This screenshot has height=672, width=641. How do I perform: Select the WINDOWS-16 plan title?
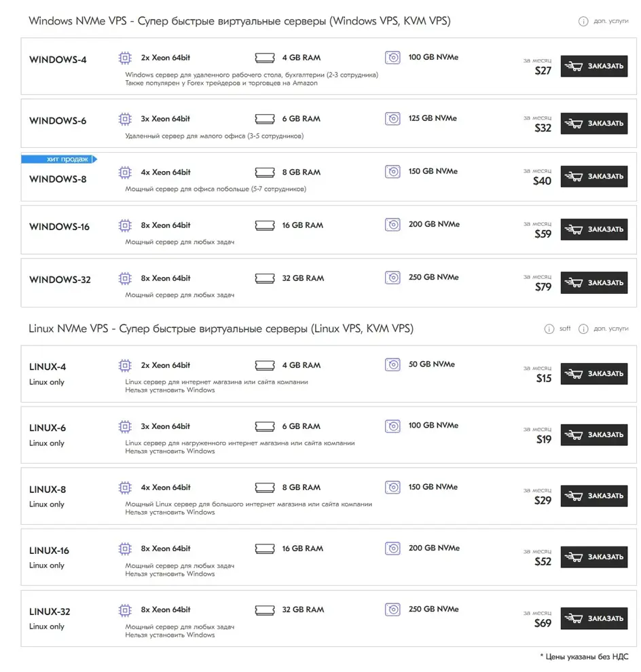pyautogui.click(x=59, y=227)
